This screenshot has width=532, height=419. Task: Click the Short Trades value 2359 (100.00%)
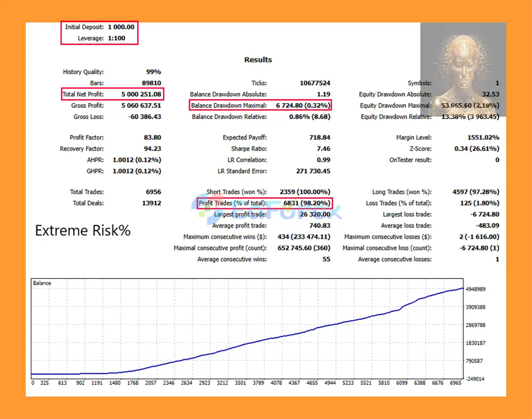tap(305, 192)
